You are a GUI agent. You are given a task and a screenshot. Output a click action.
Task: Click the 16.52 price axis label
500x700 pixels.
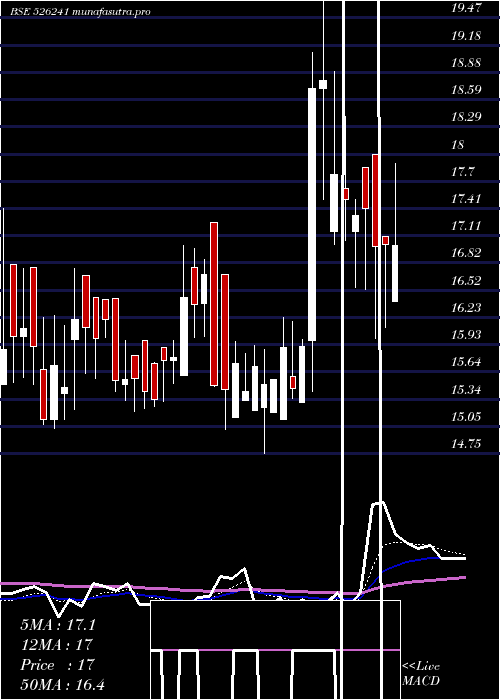466,281
